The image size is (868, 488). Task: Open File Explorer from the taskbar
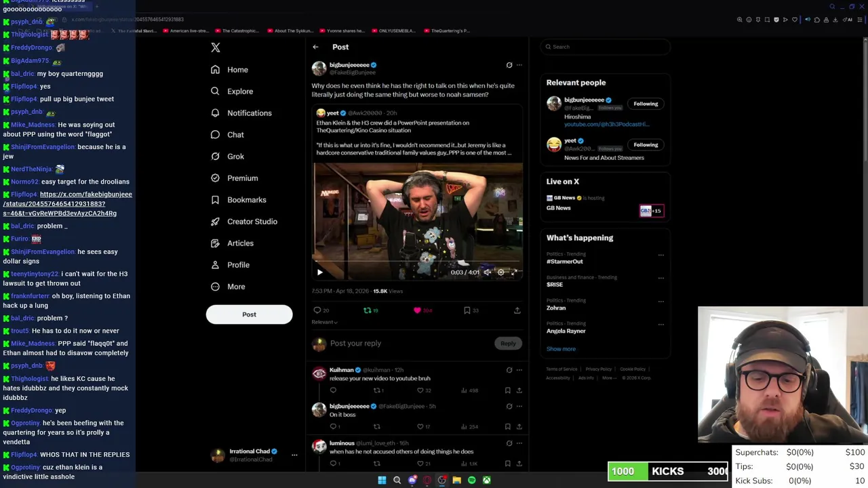pos(457,480)
